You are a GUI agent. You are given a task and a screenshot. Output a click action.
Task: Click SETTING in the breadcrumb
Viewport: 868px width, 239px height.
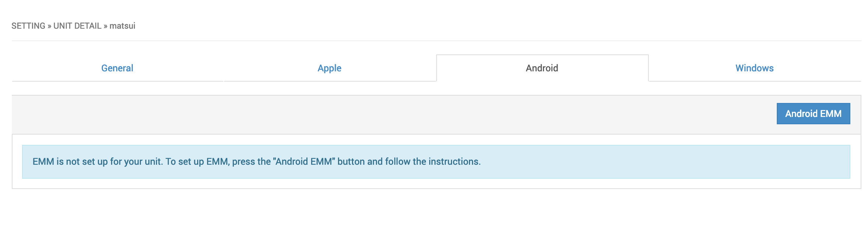pos(28,26)
